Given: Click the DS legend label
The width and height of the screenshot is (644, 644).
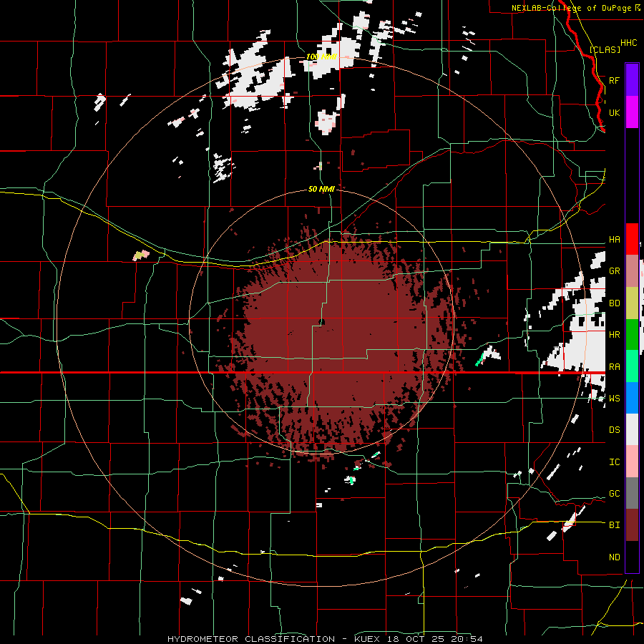Looking at the screenshot, I should 614,430.
